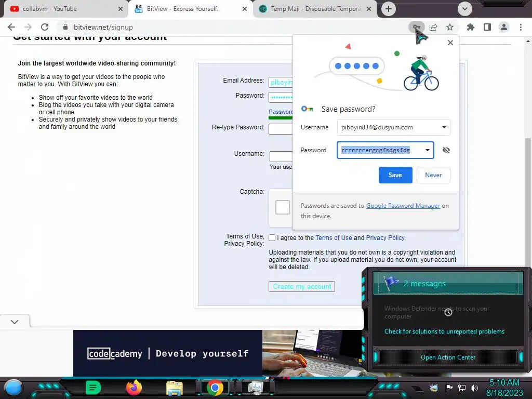This screenshot has width=532, height=399.
Task: Close the Save password popup
Action: point(450,43)
